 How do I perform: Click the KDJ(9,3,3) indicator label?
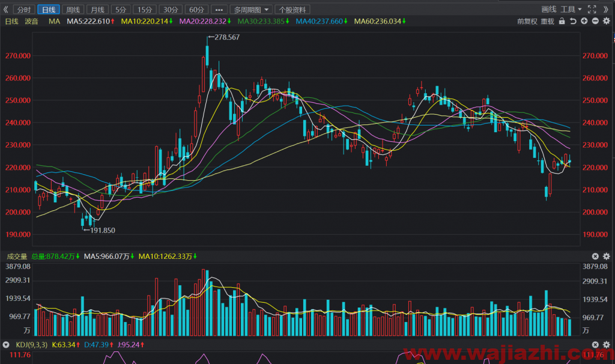pyautogui.click(x=31, y=345)
